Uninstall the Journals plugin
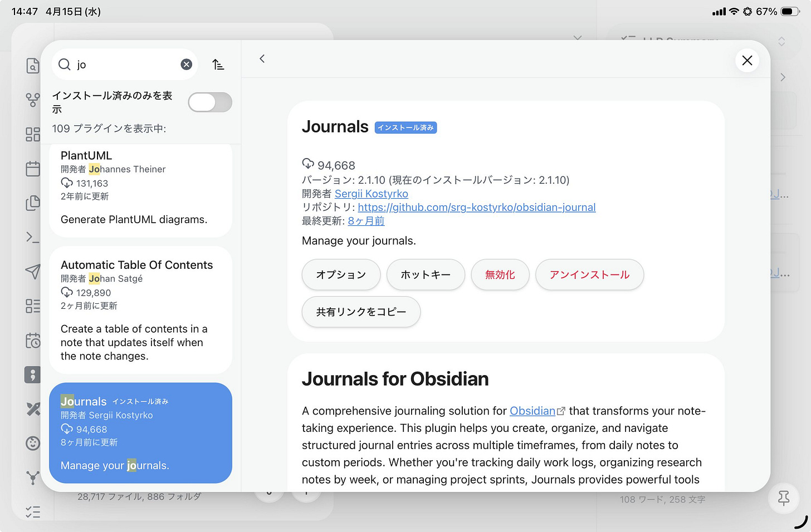The image size is (811, 532). [589, 275]
